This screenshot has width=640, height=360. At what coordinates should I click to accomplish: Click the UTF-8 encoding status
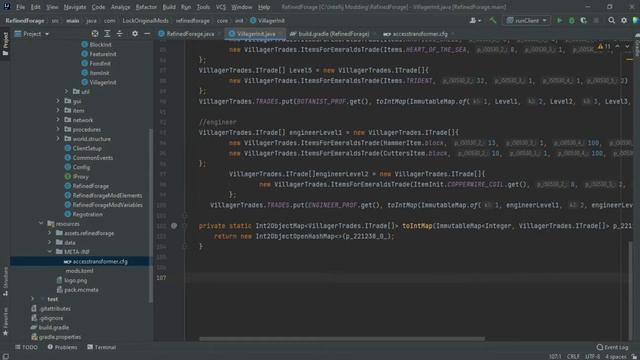coord(592,356)
